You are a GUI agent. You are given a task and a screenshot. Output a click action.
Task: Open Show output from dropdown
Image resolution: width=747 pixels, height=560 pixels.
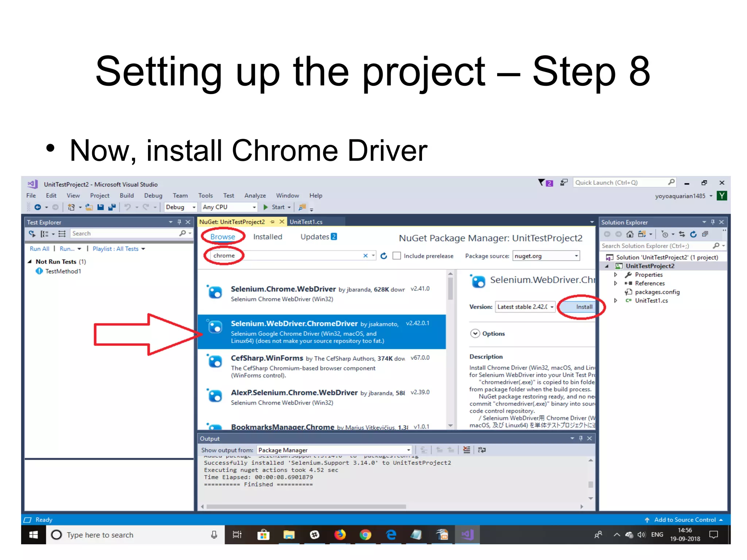click(334, 450)
